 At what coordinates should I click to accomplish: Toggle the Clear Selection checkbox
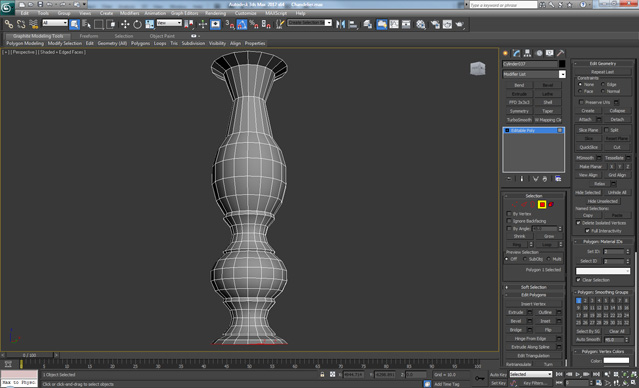click(578, 280)
